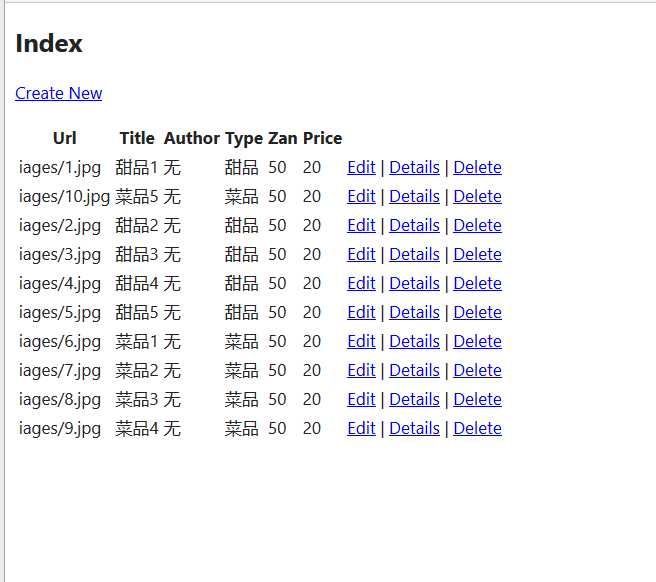Click the Price column header
The image size is (656, 582).
pyautogui.click(x=323, y=138)
